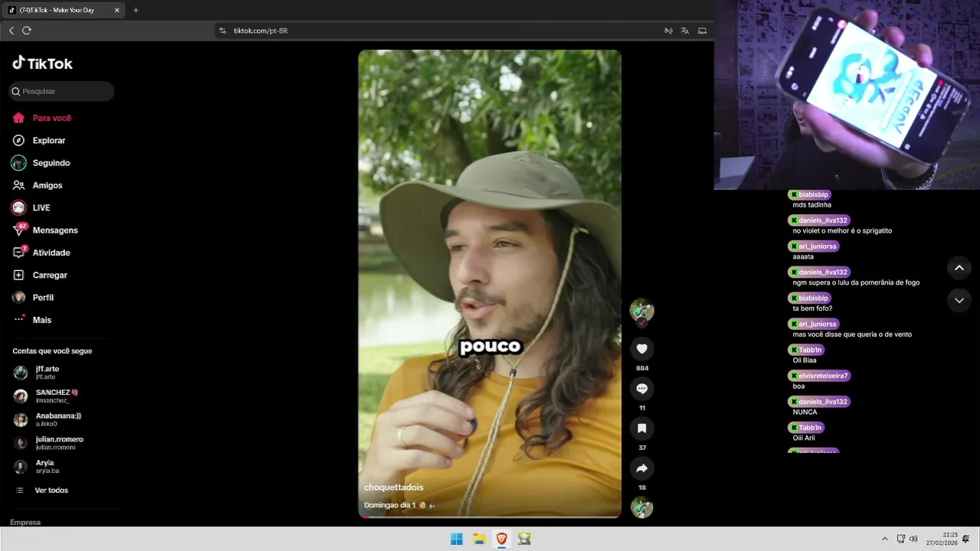The height and width of the screenshot is (551, 980).
Task: Open followed account Aryia
Action: [37, 466]
